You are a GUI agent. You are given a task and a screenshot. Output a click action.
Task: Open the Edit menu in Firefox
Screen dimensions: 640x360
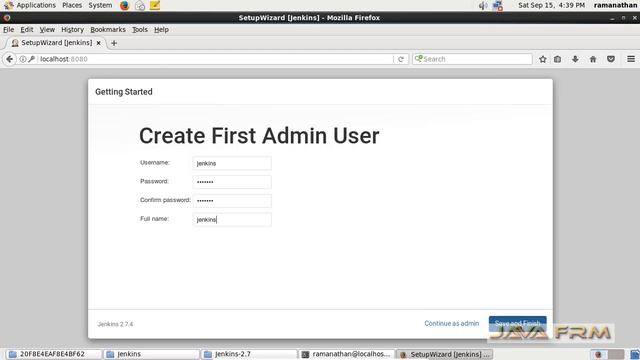[27, 30]
